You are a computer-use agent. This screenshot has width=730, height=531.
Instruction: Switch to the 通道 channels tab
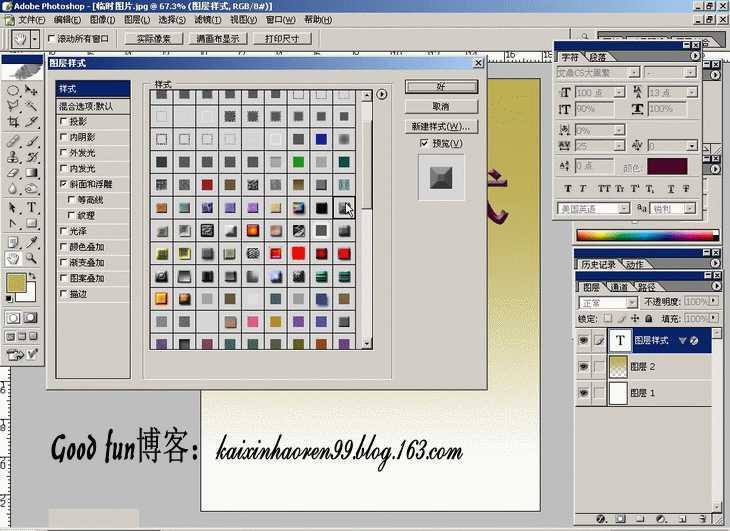click(x=620, y=287)
